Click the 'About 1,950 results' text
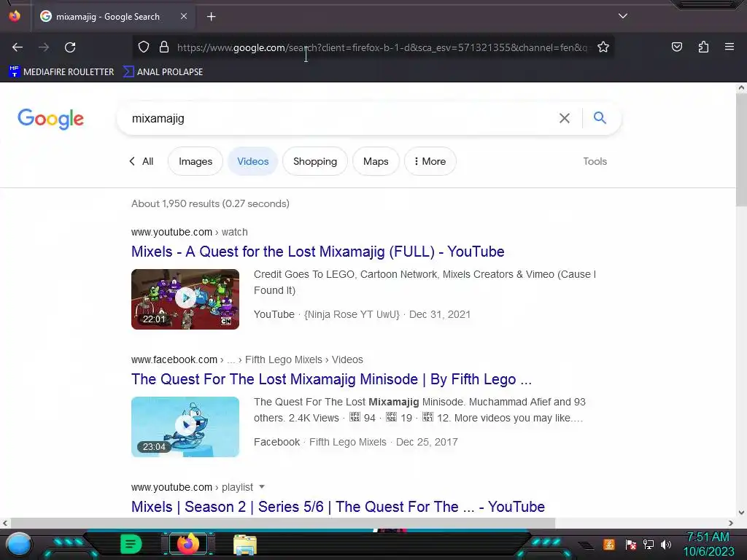The height and width of the screenshot is (560, 747). [211, 204]
